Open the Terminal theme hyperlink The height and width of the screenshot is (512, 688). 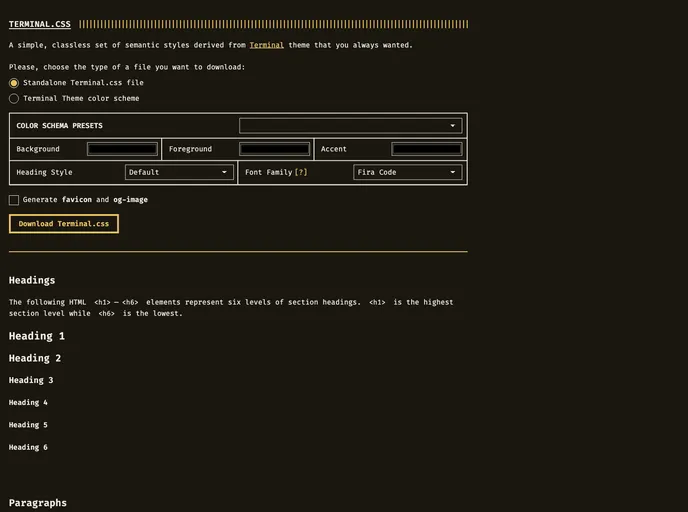click(266, 45)
